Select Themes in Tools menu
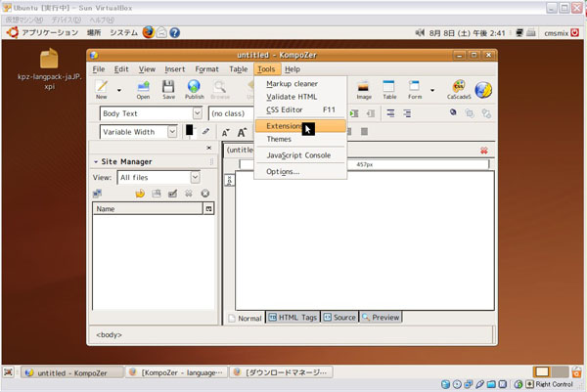Image resolution: width=587 pixels, height=392 pixels. [x=300, y=139]
